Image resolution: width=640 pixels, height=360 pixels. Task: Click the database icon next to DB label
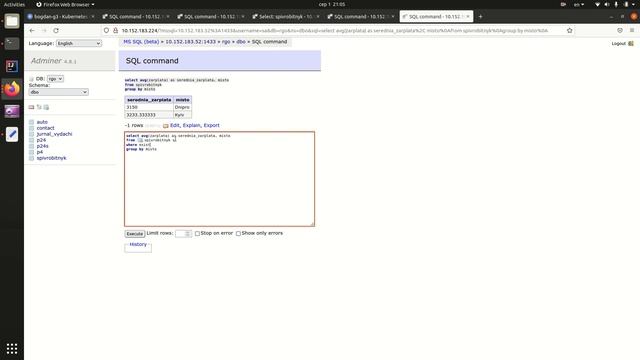[x=31, y=79]
